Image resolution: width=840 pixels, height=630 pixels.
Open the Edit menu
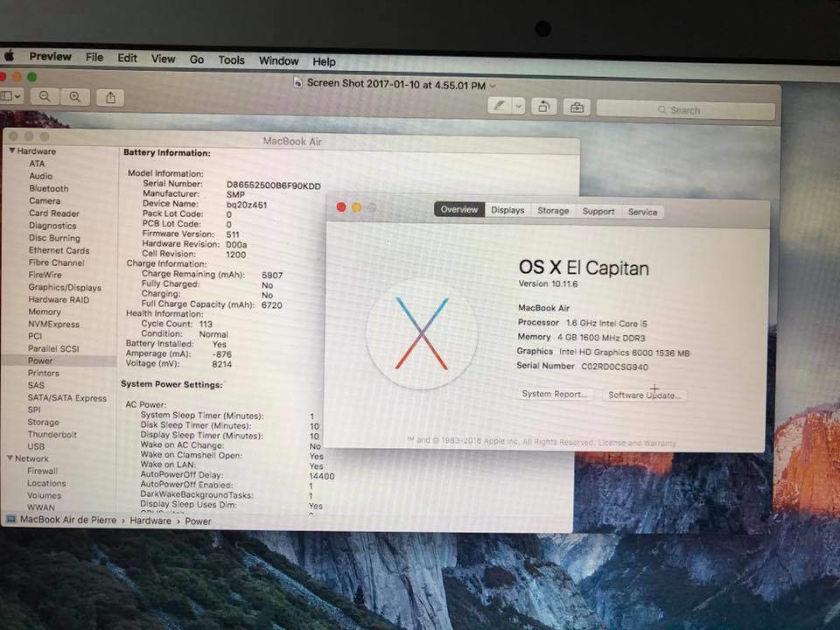tap(128, 58)
